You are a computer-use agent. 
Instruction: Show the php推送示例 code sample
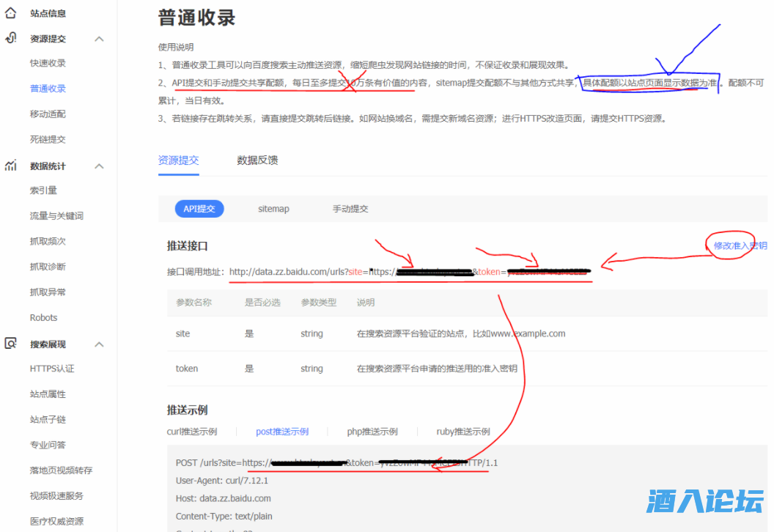point(372,432)
